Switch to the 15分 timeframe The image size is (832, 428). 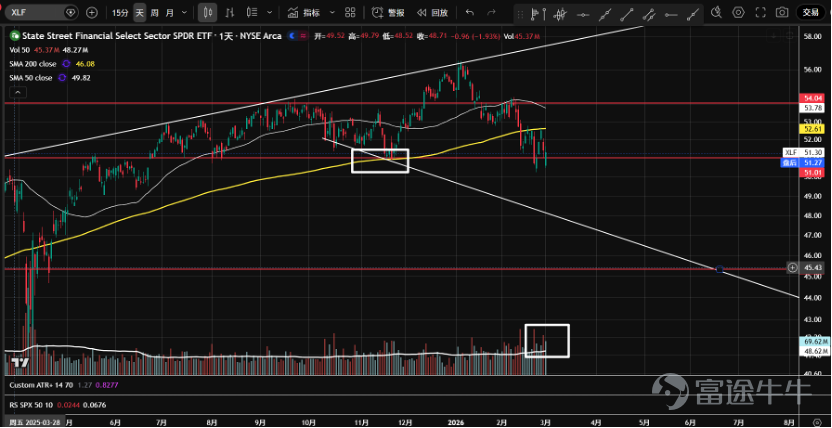point(120,12)
